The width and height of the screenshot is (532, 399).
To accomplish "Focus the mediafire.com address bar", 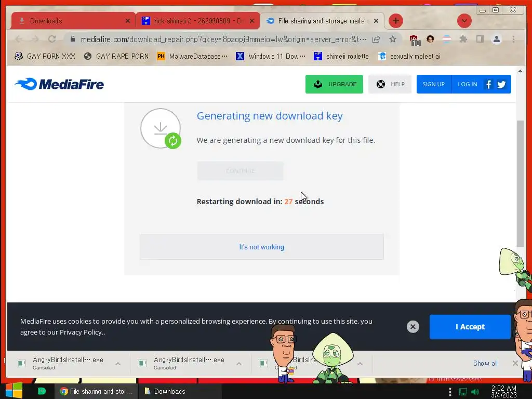I will (223, 39).
